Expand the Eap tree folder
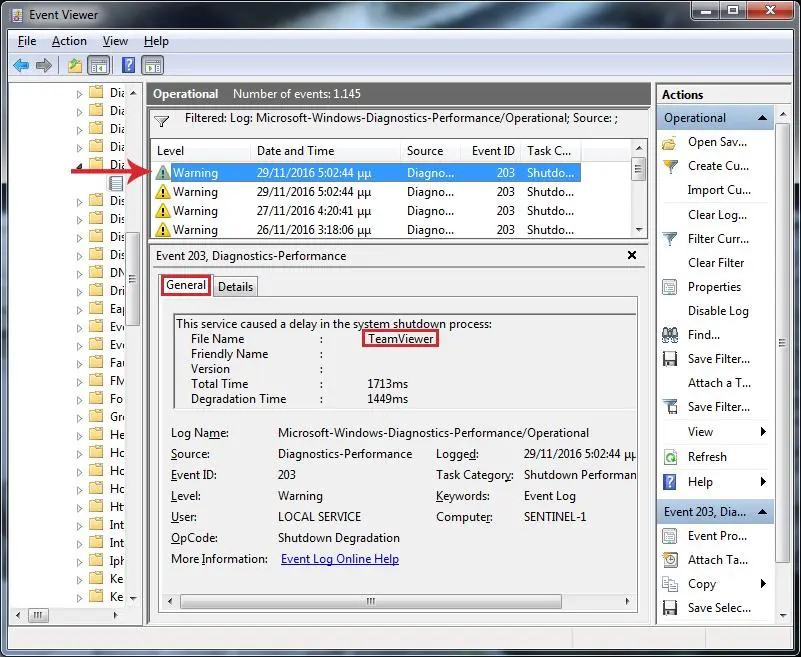Image resolution: width=801 pixels, height=657 pixels. [79, 310]
